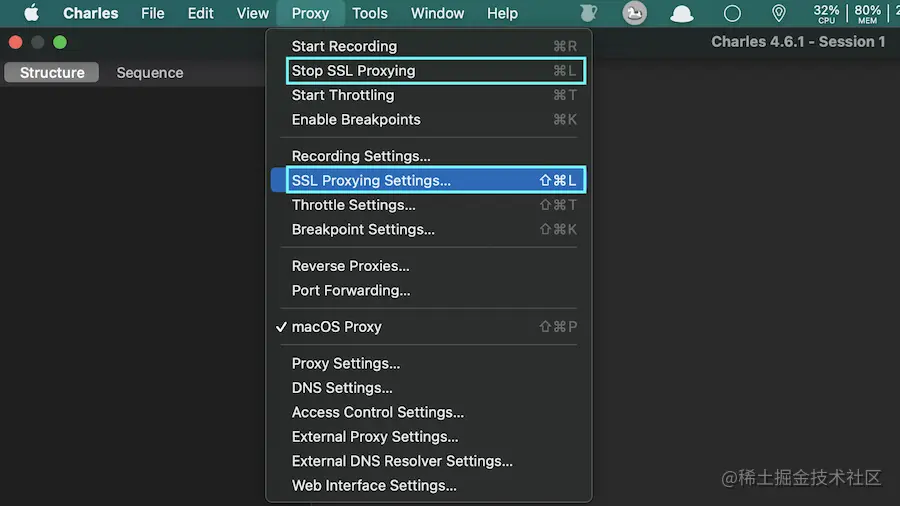This screenshot has height=506, width=900.
Task: Open the Tools menu
Action: [x=370, y=13]
